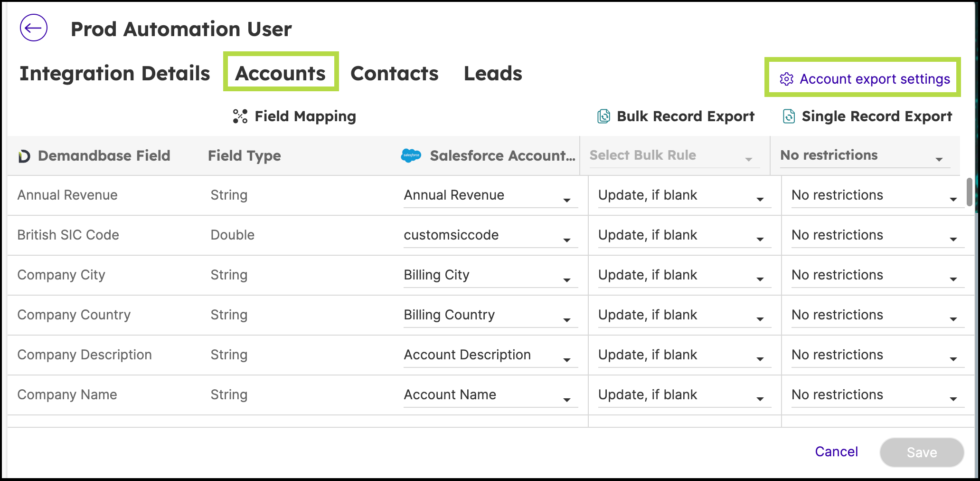
Task: Open single export restriction for British SIC Code
Action: click(x=877, y=236)
